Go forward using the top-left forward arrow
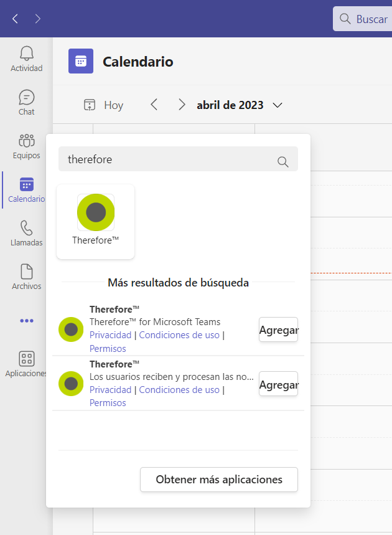 [x=38, y=19]
